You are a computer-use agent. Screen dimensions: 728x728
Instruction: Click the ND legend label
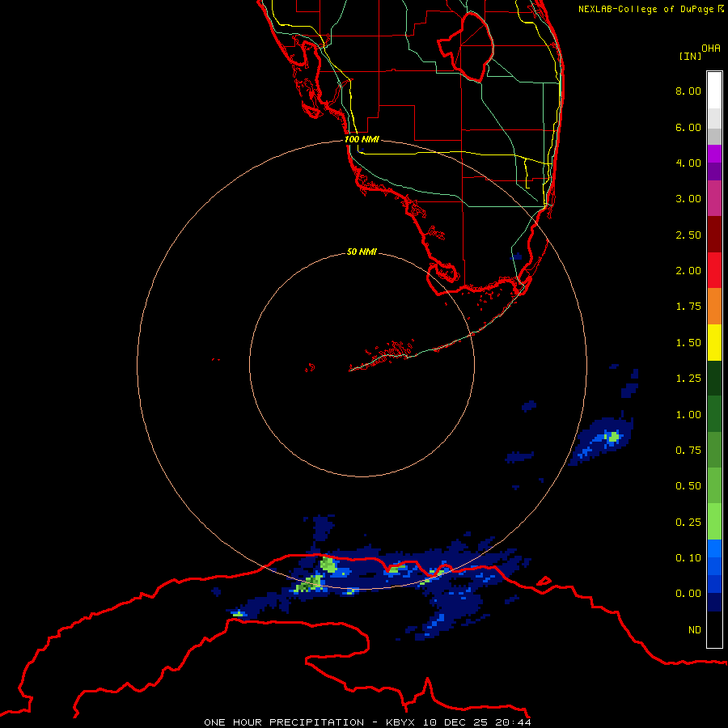click(695, 630)
